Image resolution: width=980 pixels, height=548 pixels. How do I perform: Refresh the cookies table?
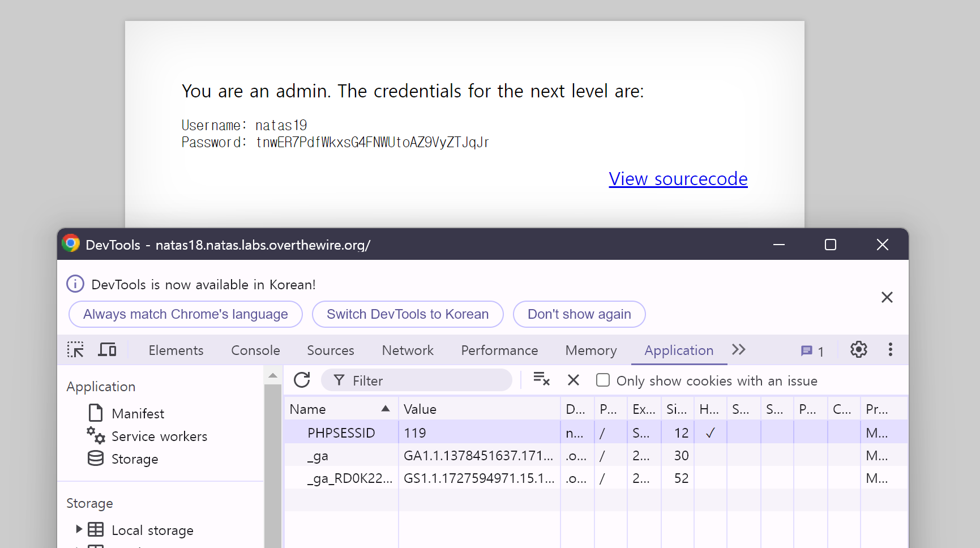(x=302, y=380)
